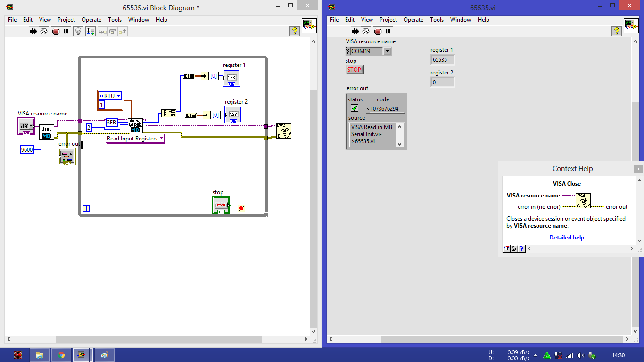Select VISA resource name terminal on diagram
Image resolution: width=644 pixels, height=362 pixels.
point(26,126)
